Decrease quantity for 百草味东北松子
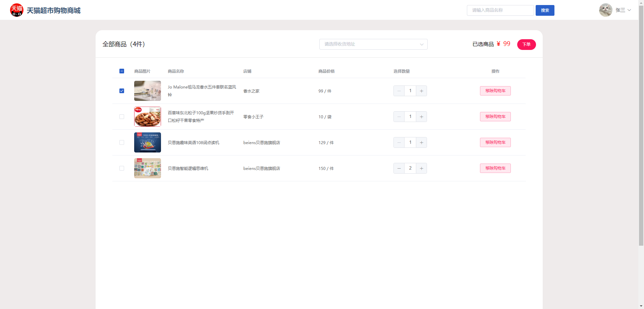Viewport: 644px width, 309px height. (399, 117)
